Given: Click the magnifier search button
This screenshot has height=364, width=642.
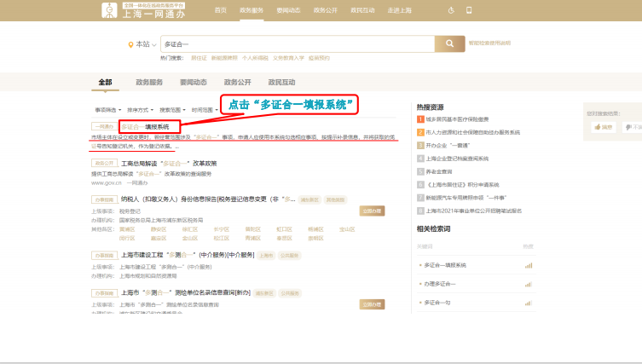Looking at the screenshot, I should tap(448, 43).
